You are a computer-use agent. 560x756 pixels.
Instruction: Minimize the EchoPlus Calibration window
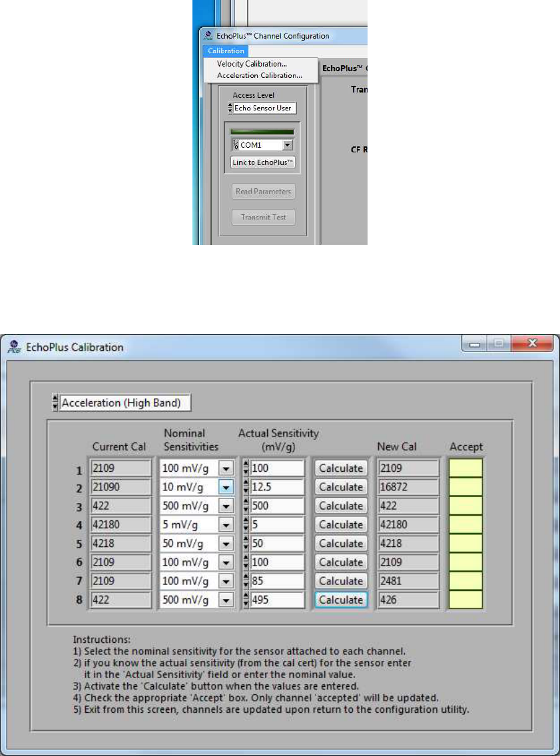(475, 343)
